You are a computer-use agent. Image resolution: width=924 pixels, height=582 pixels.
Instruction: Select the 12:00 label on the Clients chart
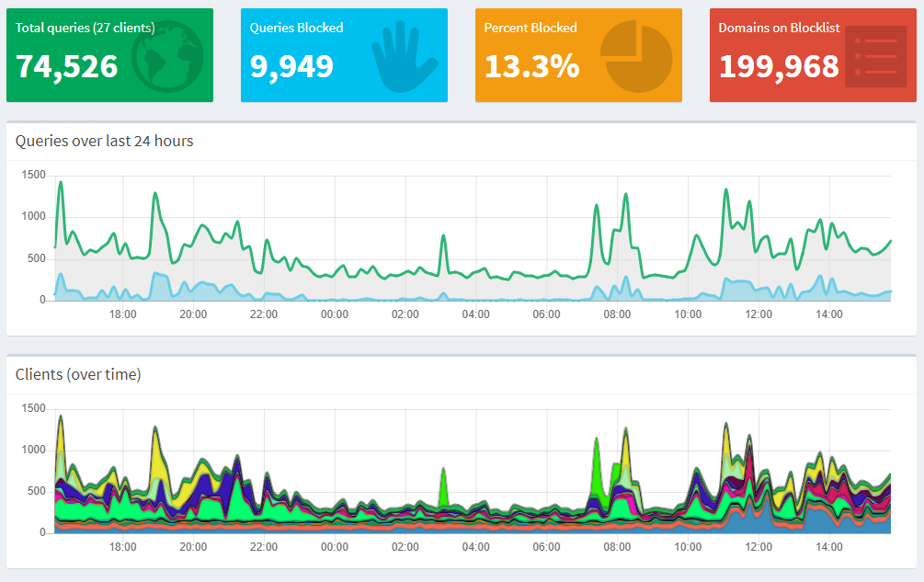[x=759, y=547]
